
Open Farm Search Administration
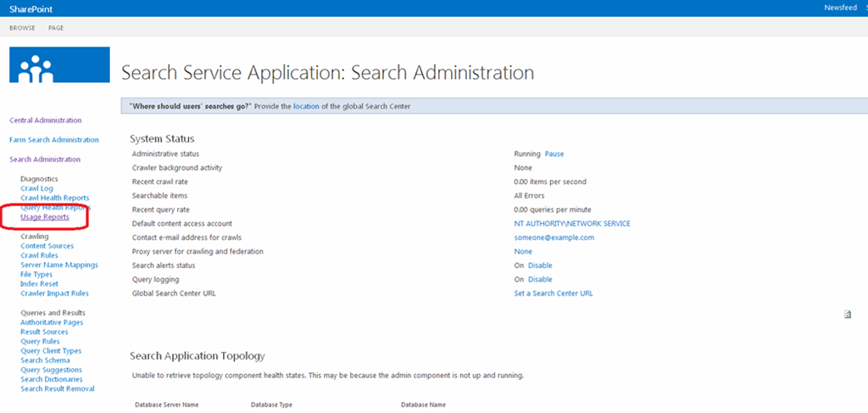tap(54, 140)
